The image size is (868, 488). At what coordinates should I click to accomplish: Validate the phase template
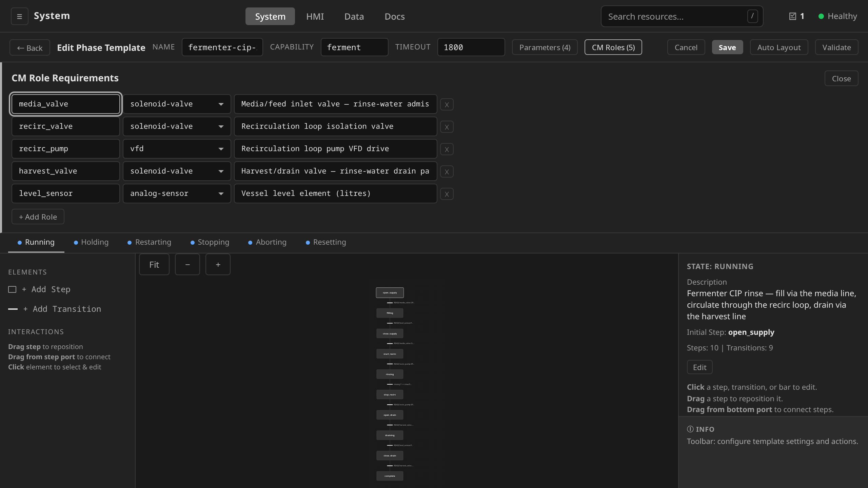click(836, 47)
